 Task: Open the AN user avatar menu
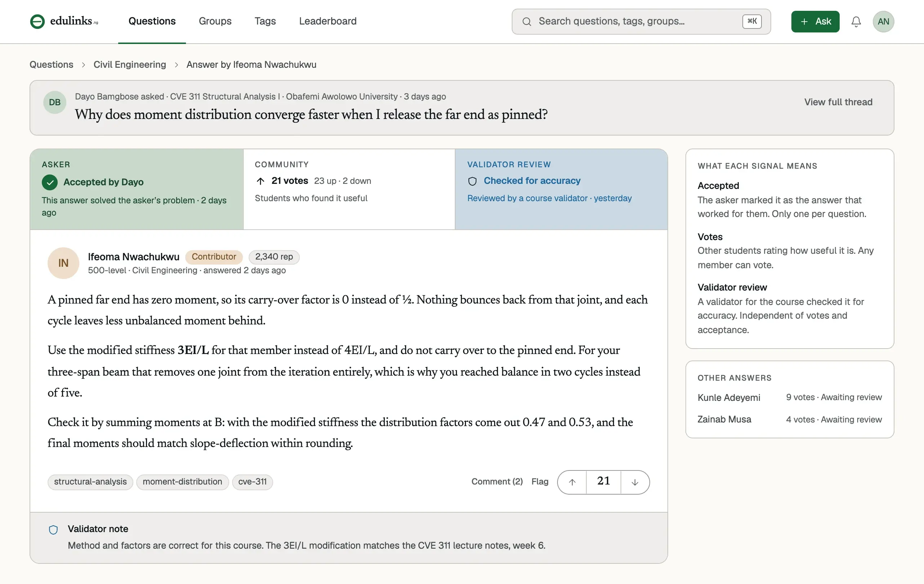[883, 22]
